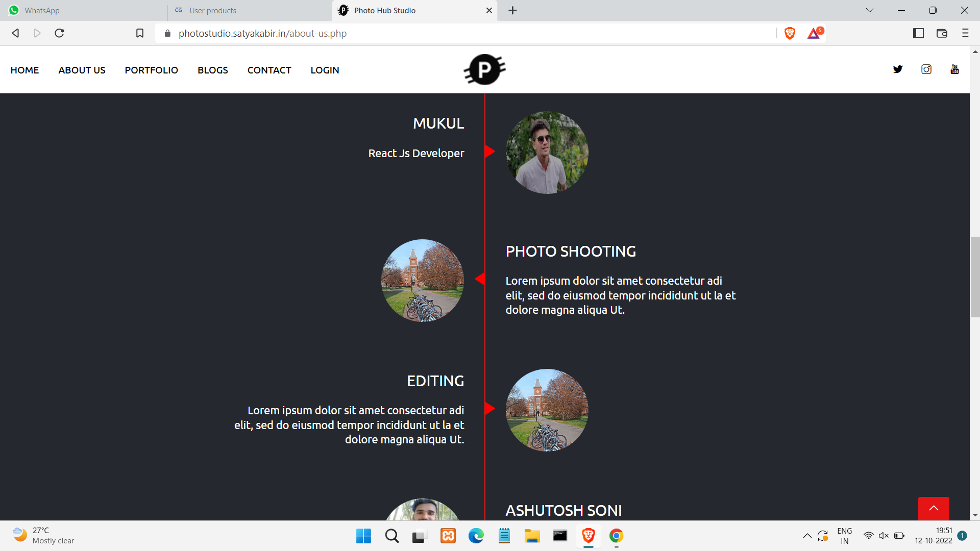Click the scrollbar down arrow
The height and width of the screenshot is (551, 980).
[x=975, y=515]
